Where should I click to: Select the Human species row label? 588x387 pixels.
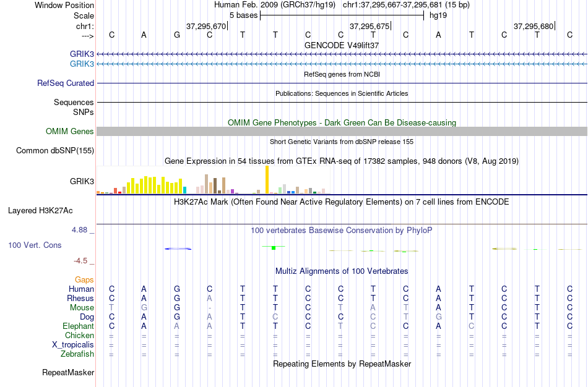(x=81, y=289)
